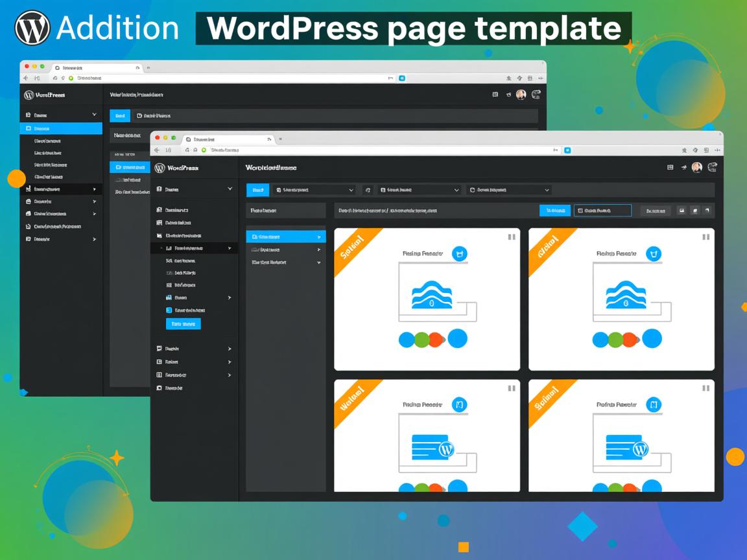The image size is (747, 560).
Task: Select the grid view icon in the filter bar
Action: [682, 210]
